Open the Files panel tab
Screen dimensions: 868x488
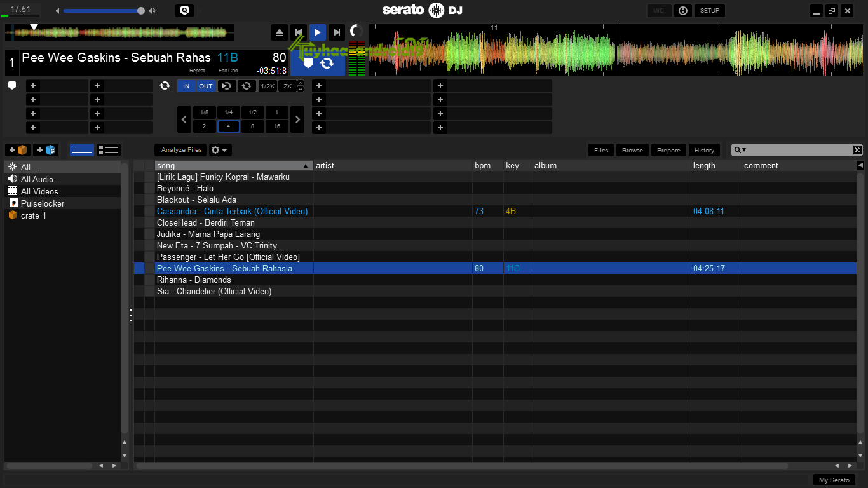(x=601, y=150)
